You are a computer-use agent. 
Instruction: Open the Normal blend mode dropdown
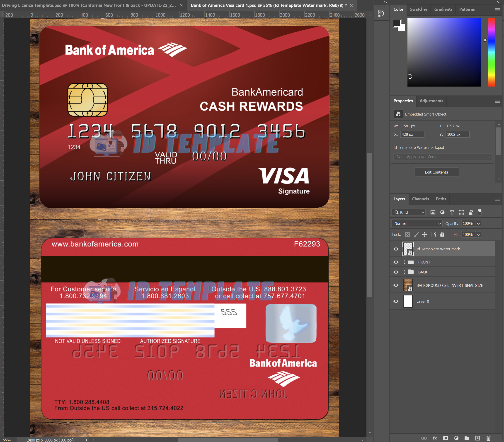point(417,223)
